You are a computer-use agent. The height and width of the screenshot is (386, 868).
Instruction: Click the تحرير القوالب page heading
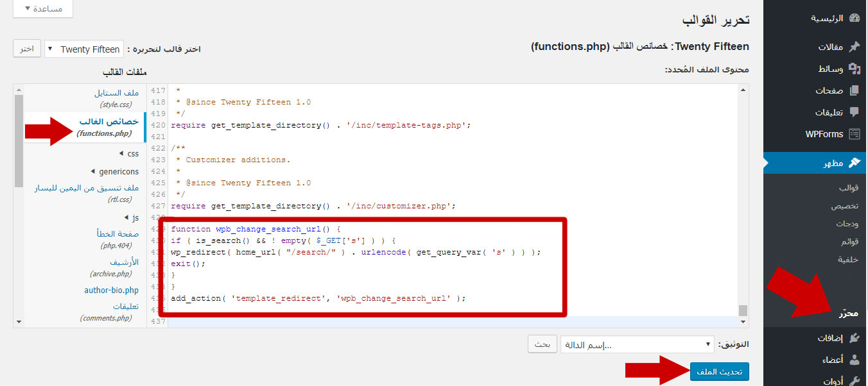point(717,20)
